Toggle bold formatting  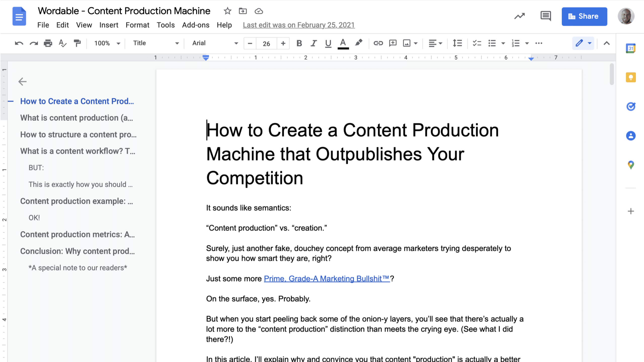pyautogui.click(x=299, y=43)
